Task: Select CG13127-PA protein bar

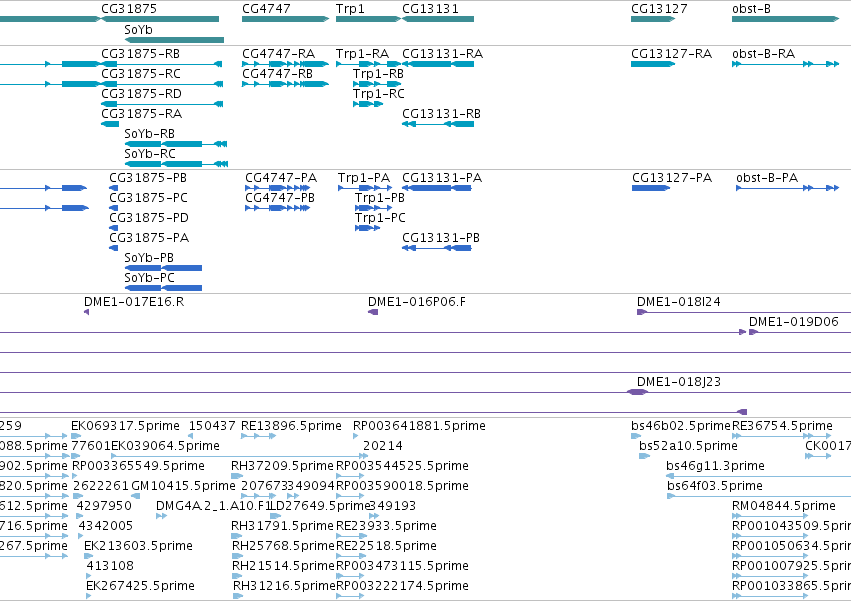Action: tap(651, 188)
